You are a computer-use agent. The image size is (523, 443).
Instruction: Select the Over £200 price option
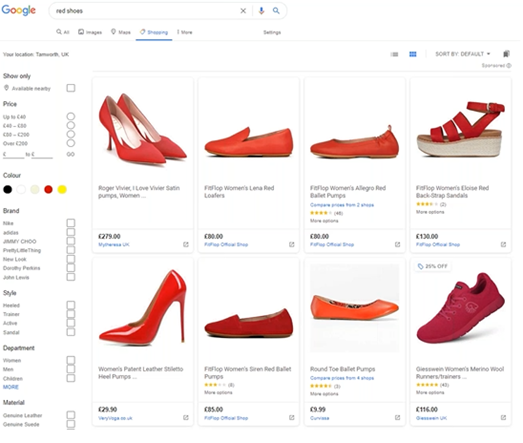(71, 143)
